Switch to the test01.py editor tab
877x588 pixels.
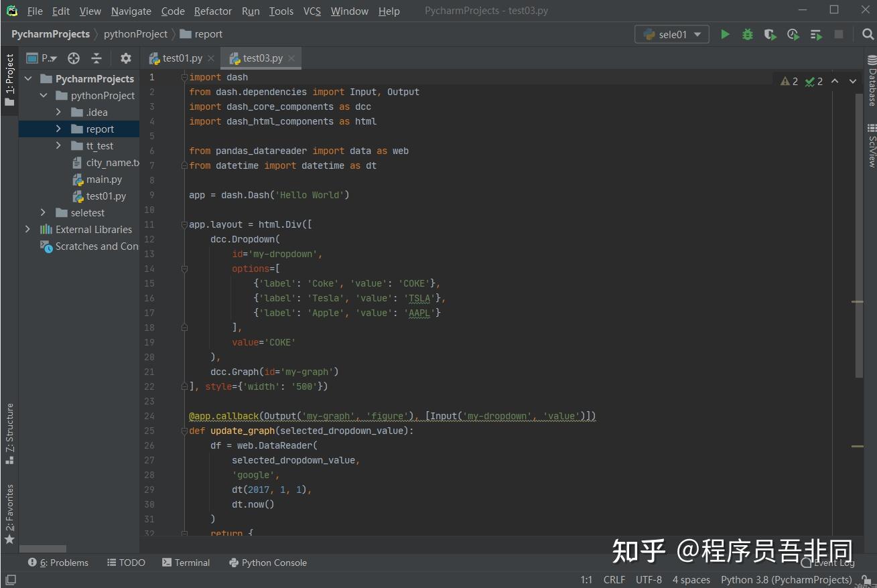pyautogui.click(x=182, y=58)
